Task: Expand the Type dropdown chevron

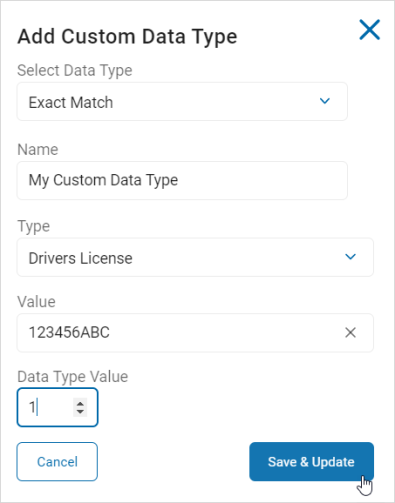Action: click(350, 257)
